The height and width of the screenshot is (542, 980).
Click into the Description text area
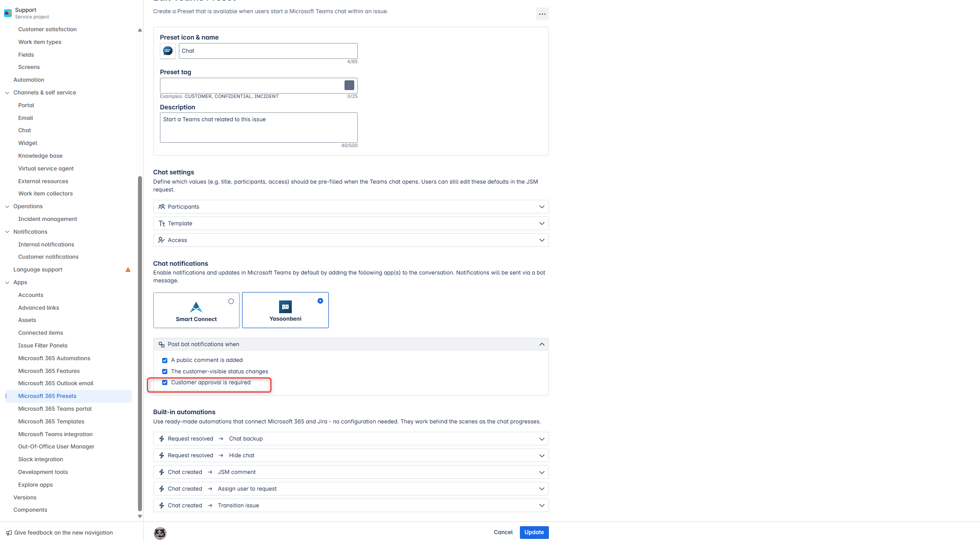tap(258, 127)
